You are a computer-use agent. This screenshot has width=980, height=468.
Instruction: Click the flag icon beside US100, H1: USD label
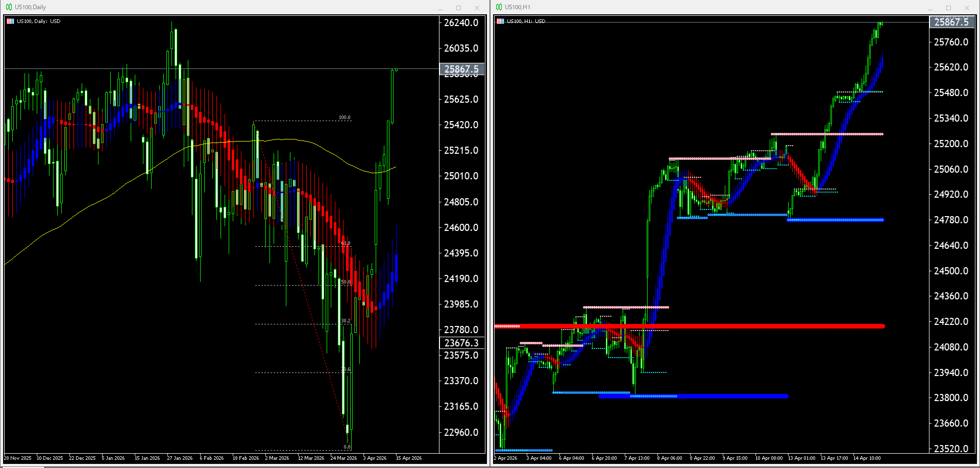500,21
